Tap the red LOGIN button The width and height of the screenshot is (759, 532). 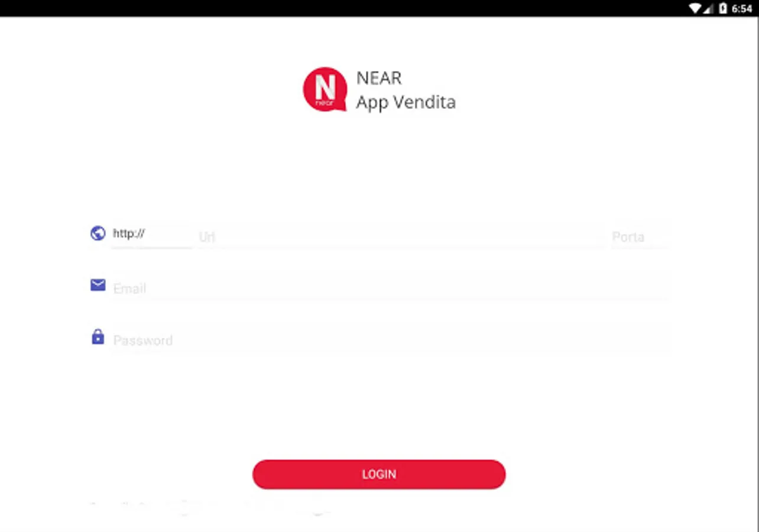[379, 474]
